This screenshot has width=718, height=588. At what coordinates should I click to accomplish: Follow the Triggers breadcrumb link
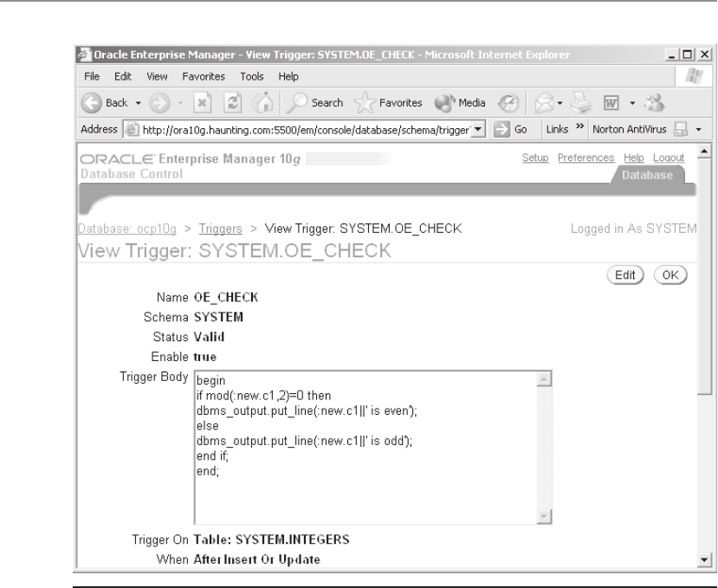[220, 229]
